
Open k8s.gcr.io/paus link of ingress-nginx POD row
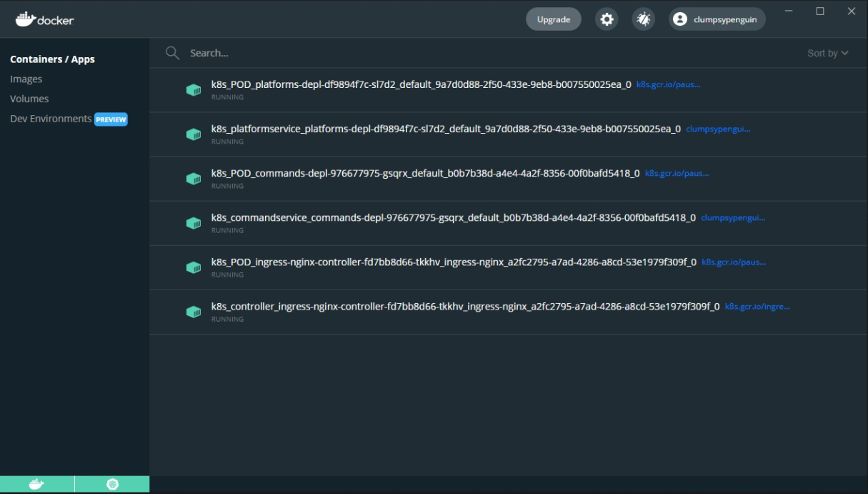coord(734,262)
